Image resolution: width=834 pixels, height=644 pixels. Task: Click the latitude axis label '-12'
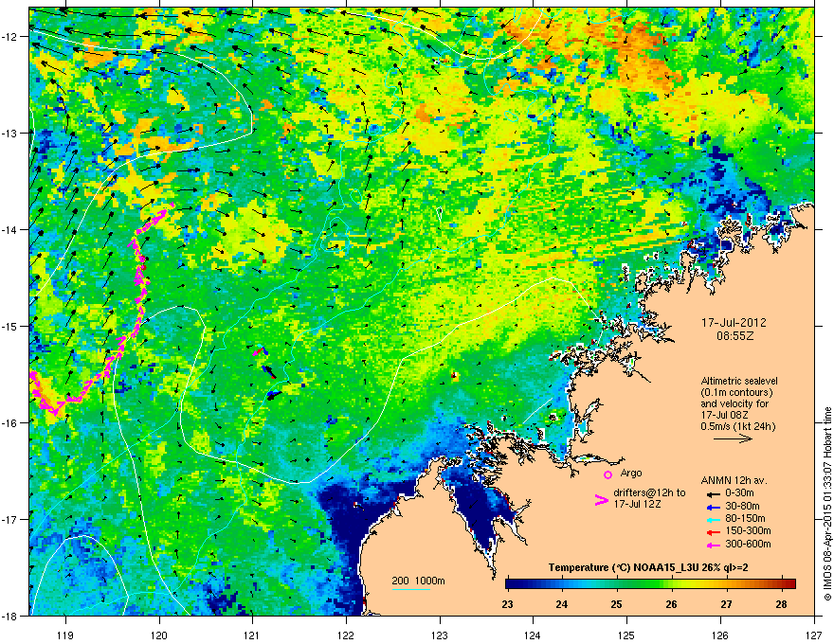coord(9,37)
